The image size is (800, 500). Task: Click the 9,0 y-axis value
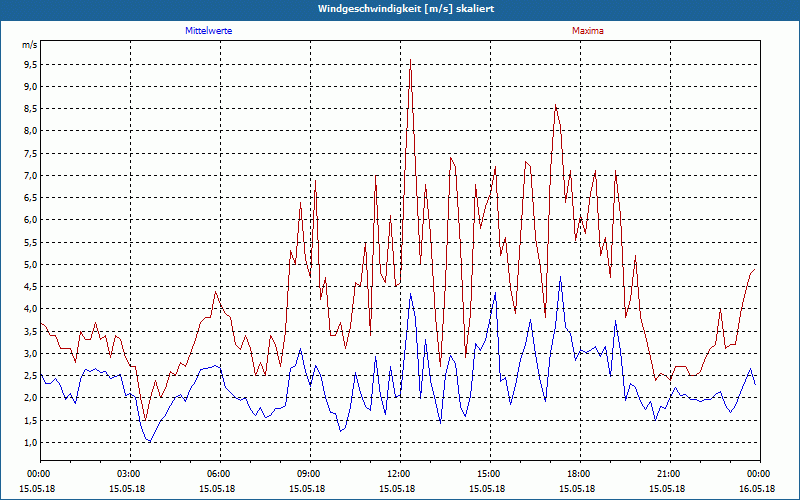[x=31, y=86]
